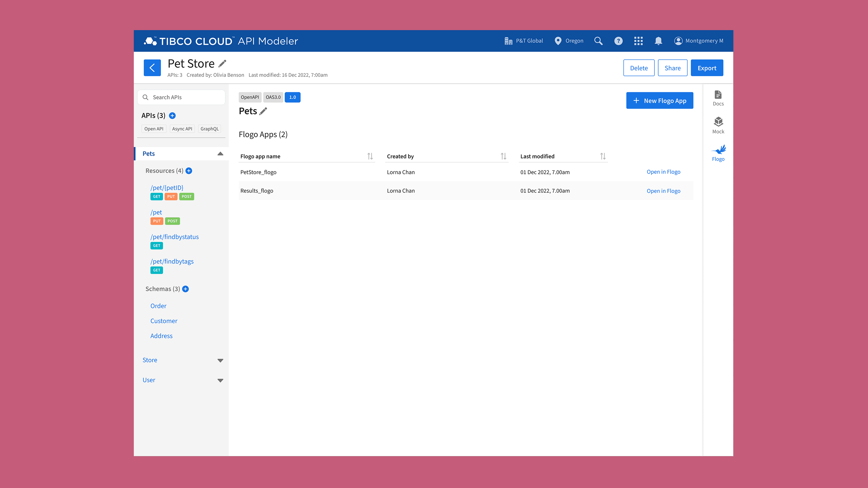Open the apps grid waffle menu
The image size is (868, 488).
pyautogui.click(x=638, y=41)
